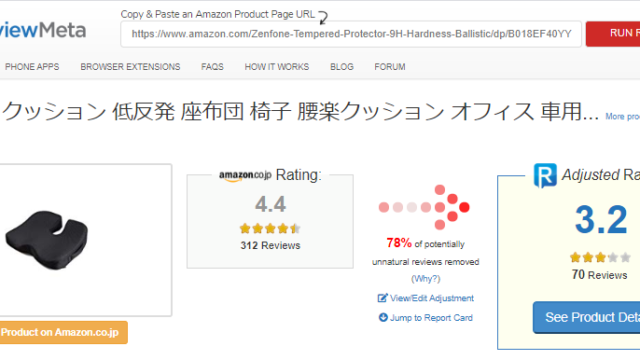
Task: Click the adjusted rating gold stars
Action: point(600,257)
